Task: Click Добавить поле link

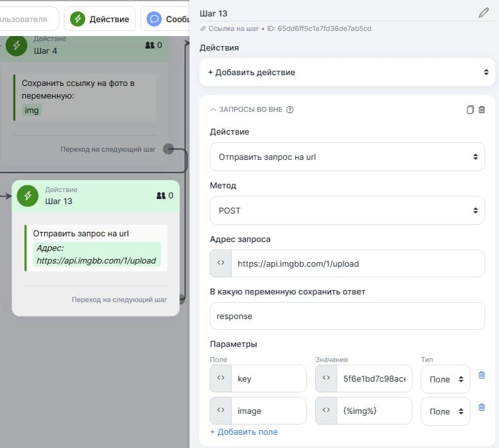Action: 244,432
